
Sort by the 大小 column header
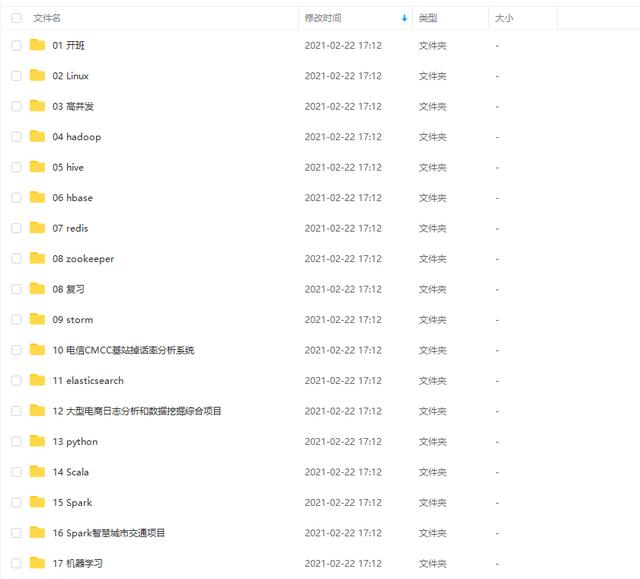click(504, 18)
